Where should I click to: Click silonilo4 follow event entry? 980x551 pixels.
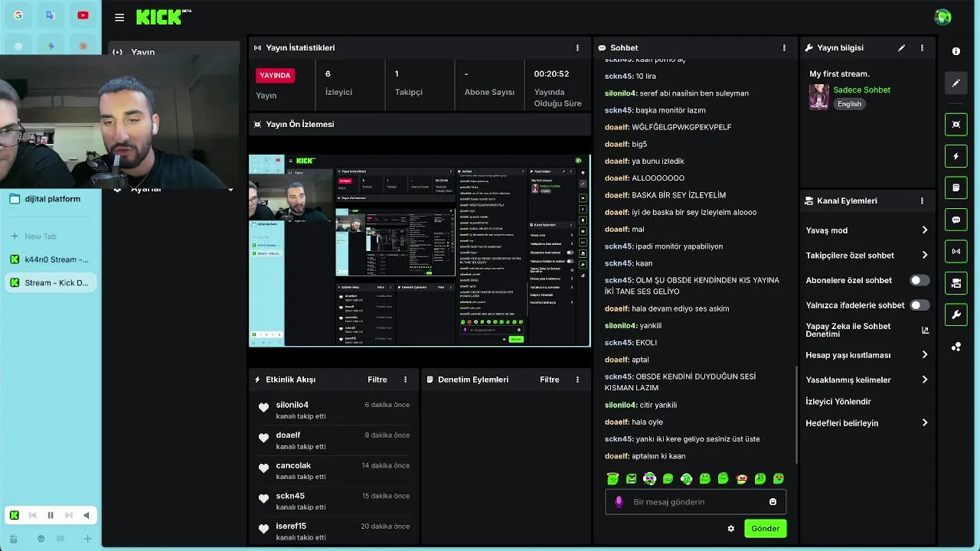tap(334, 410)
